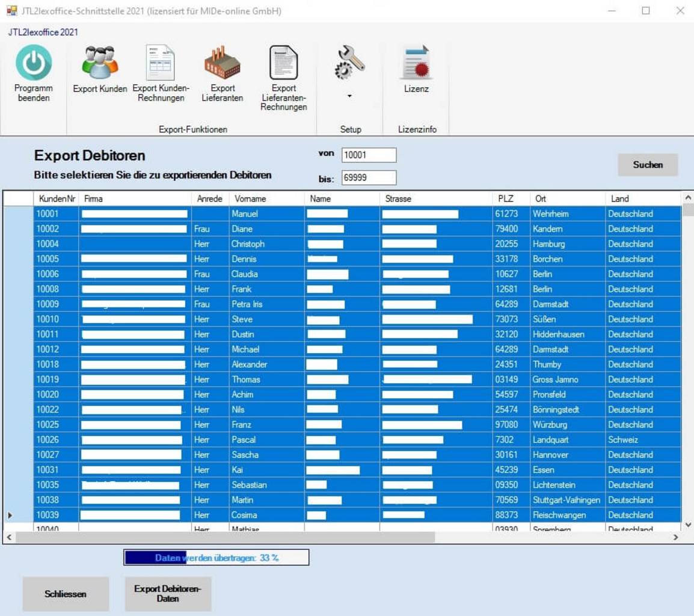Open Export Lieferanten-Rechnungen document icon
The width and height of the screenshot is (694, 616).
coord(283,63)
